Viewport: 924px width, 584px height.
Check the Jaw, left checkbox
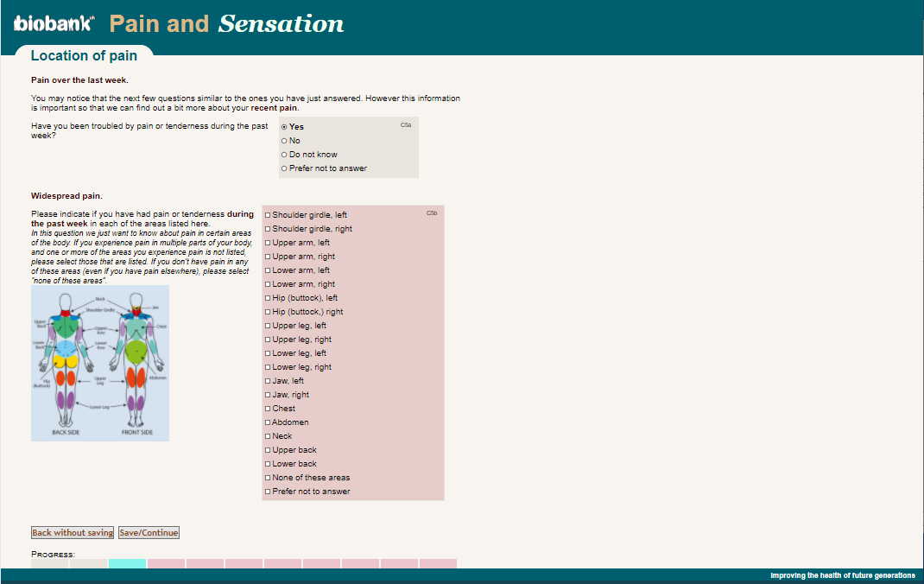pos(268,381)
